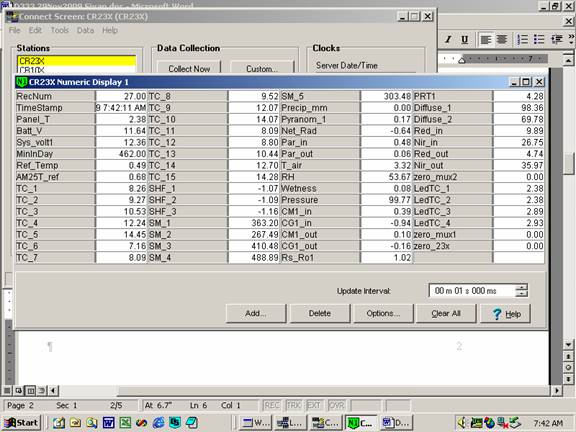The height and width of the screenshot is (432, 576).
Task: Open Excel from quick launch icon
Action: point(125,423)
